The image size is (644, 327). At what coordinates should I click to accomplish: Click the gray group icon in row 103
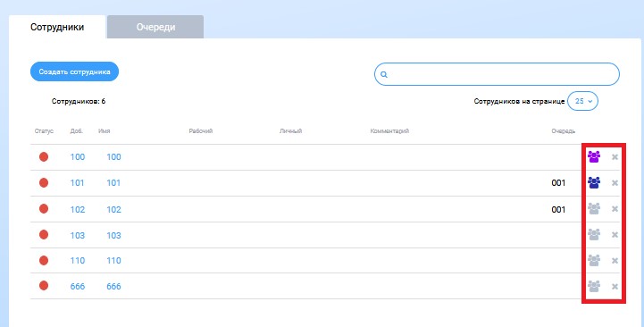pyautogui.click(x=594, y=235)
